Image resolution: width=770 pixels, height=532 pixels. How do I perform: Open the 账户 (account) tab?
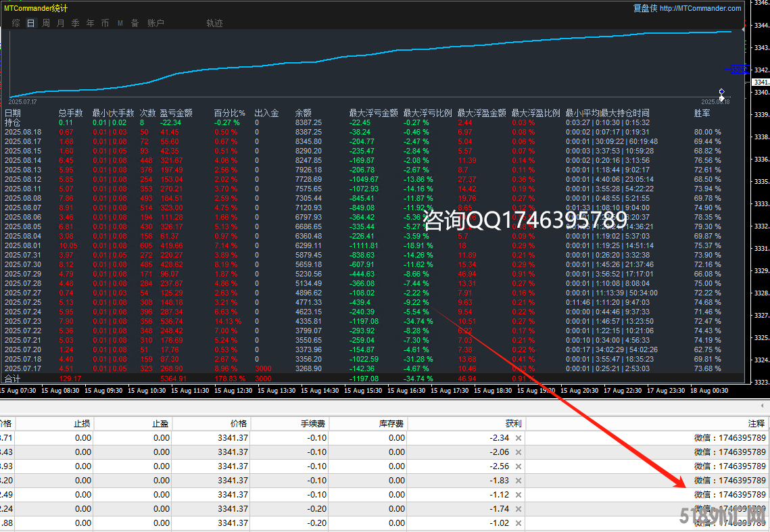155,23
